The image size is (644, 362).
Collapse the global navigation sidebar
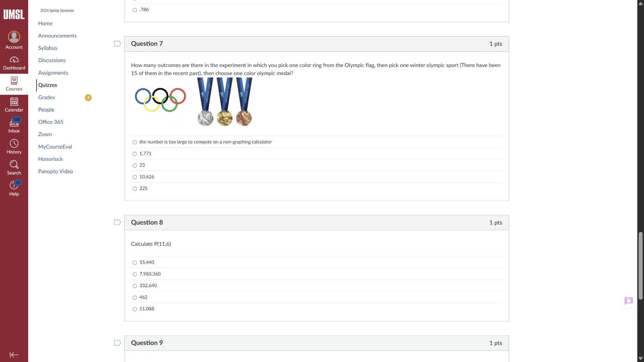(x=14, y=355)
